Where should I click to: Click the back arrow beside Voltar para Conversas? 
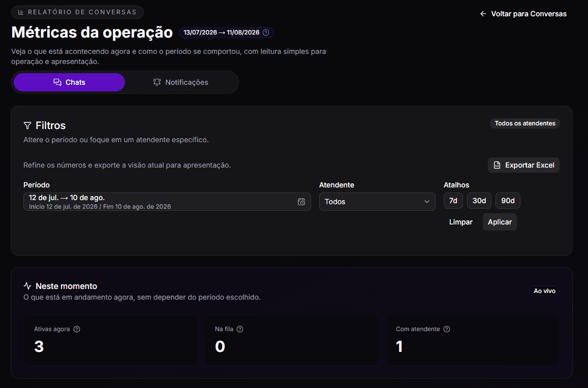tap(483, 14)
